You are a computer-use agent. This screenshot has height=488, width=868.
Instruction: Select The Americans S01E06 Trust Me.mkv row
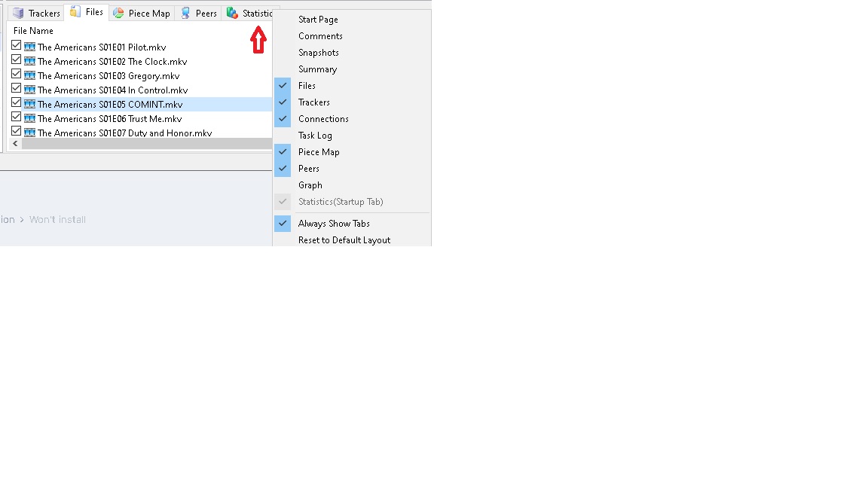point(141,119)
